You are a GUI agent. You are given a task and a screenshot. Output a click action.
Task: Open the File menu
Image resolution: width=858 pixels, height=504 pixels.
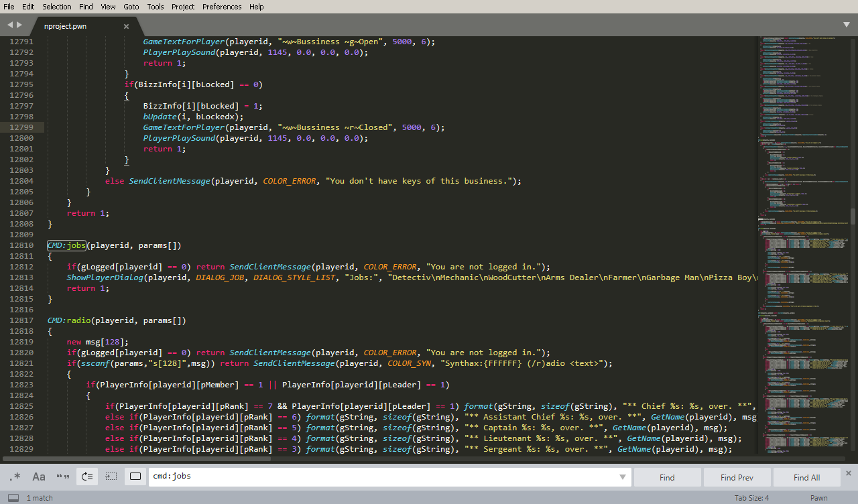(9, 7)
